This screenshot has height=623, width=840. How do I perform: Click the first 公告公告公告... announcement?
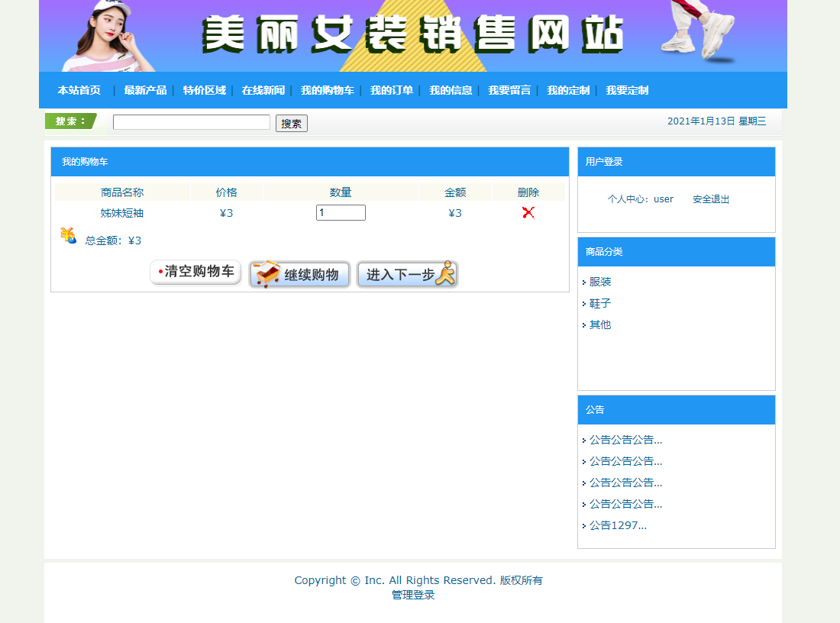click(x=625, y=439)
